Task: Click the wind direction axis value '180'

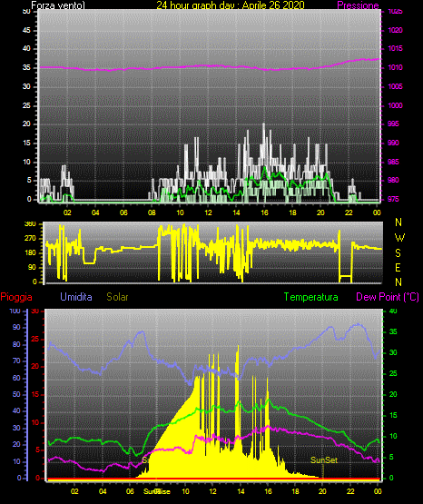Action: coord(30,253)
